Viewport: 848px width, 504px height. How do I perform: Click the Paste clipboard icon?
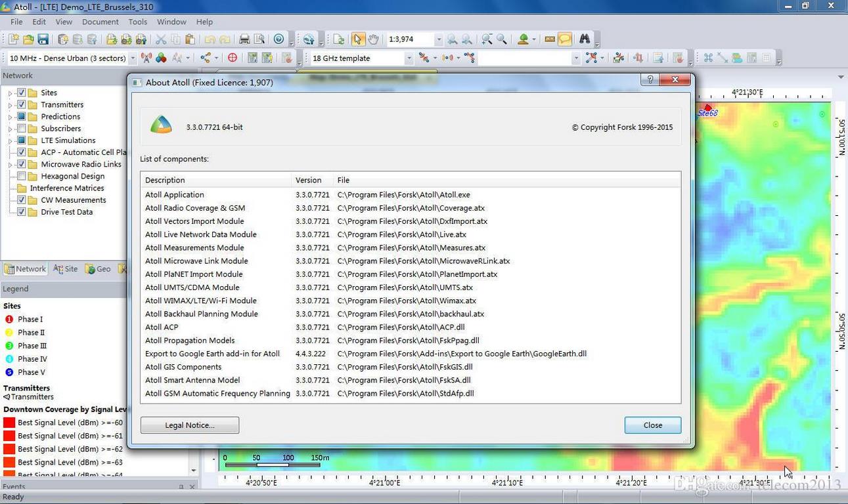tap(190, 39)
